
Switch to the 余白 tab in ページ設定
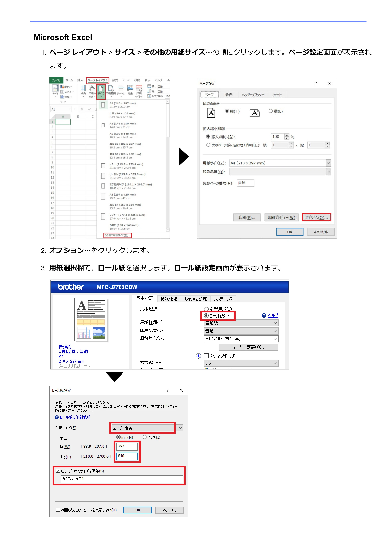tap(229, 95)
